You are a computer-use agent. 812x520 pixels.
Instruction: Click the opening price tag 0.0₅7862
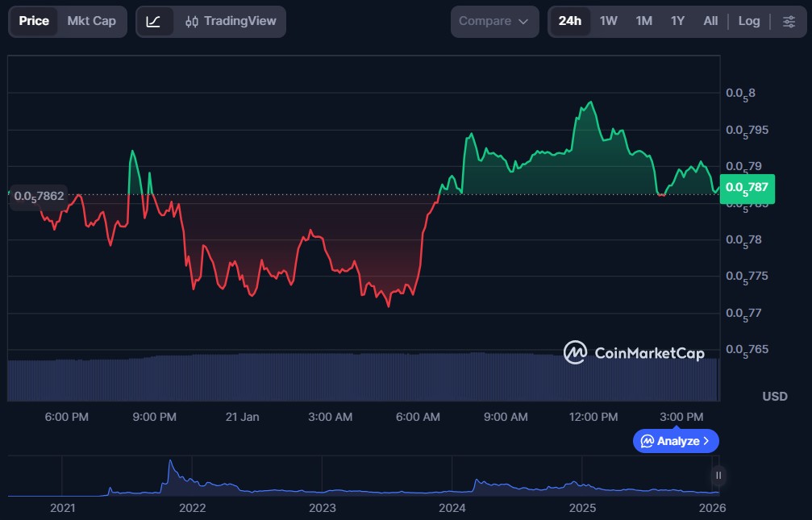coord(38,196)
